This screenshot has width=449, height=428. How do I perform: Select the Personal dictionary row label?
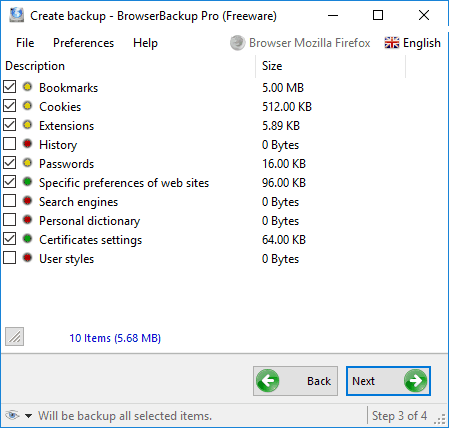(89, 221)
